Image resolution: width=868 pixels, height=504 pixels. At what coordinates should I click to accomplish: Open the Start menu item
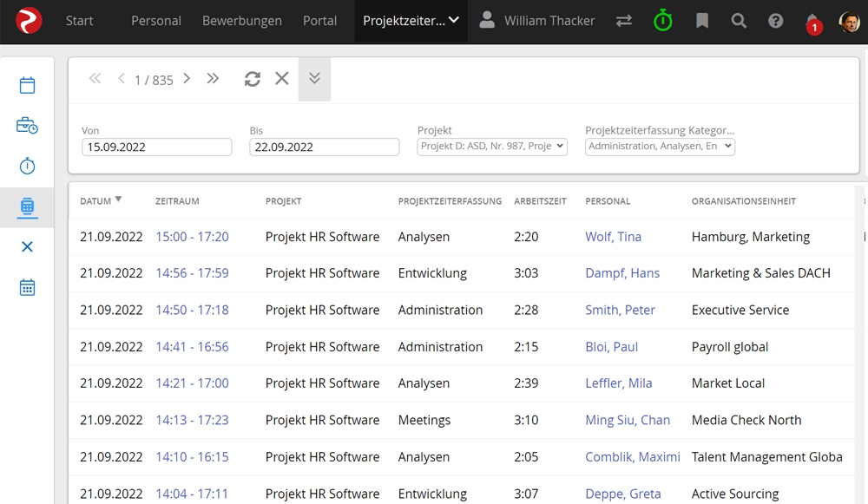click(79, 21)
